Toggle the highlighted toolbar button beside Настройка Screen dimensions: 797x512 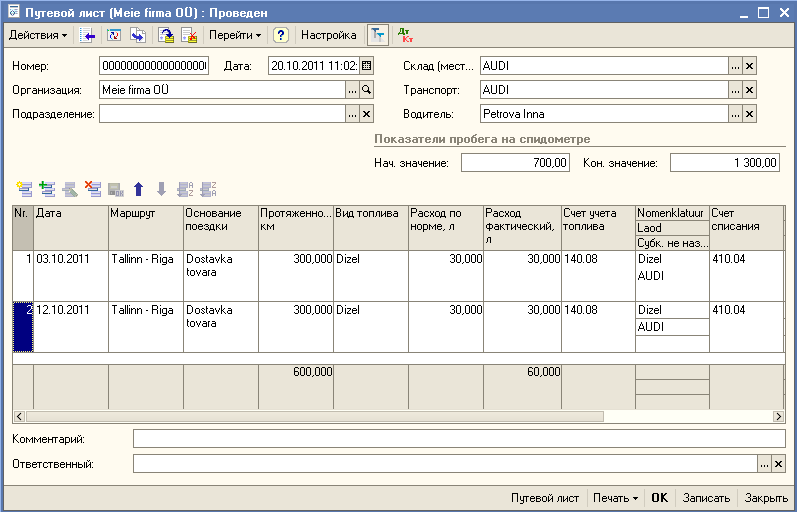[x=377, y=35]
